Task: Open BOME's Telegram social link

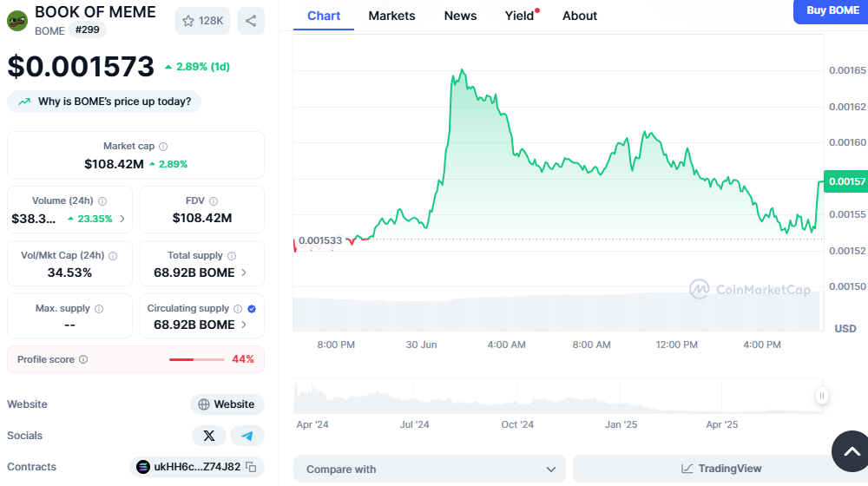Action: coord(247,436)
